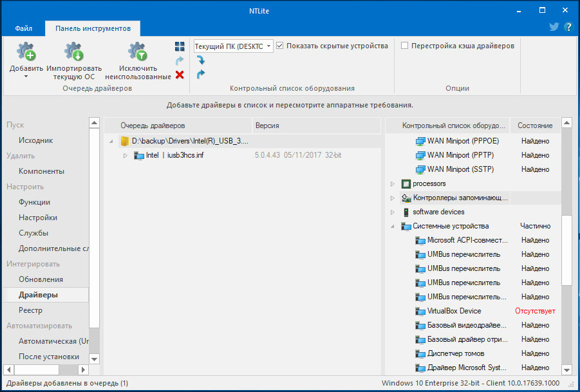Click the Системные устройства category icon

(406, 227)
